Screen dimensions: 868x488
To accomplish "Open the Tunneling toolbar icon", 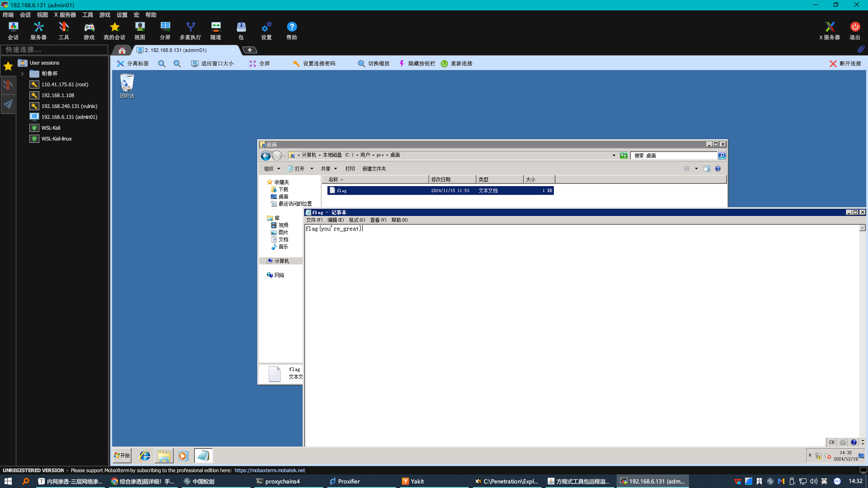I will 216,31.
